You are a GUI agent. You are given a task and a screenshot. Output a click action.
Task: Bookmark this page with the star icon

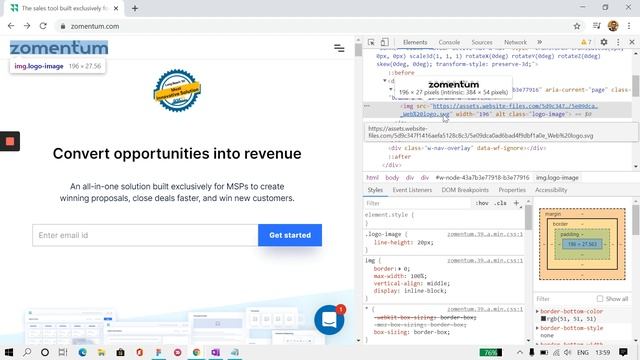(x=577, y=26)
